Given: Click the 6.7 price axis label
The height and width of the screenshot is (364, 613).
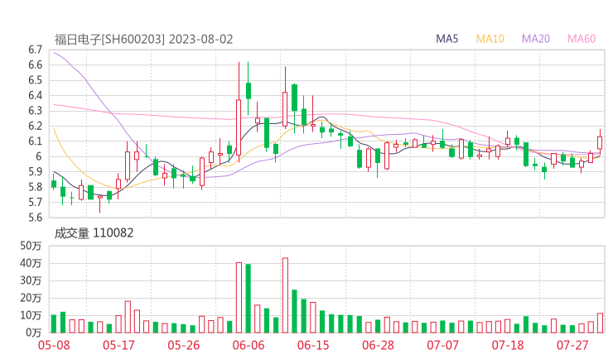Looking at the screenshot, I should [x=35, y=50].
